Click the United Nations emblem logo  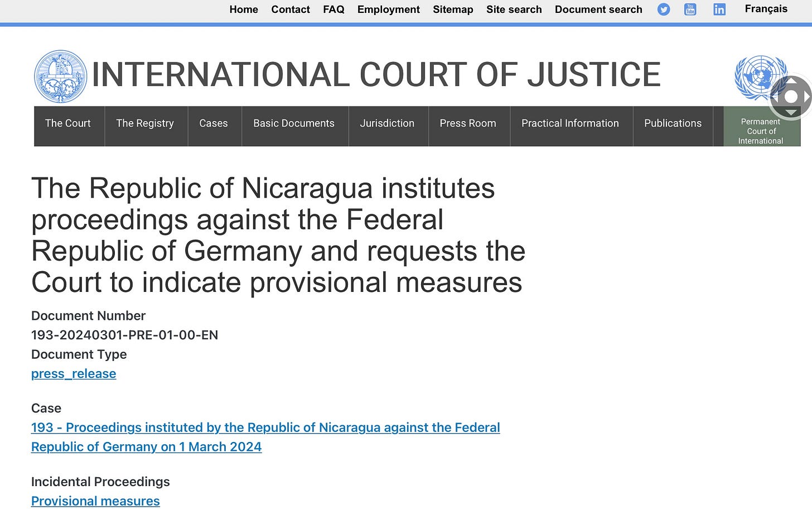760,77
